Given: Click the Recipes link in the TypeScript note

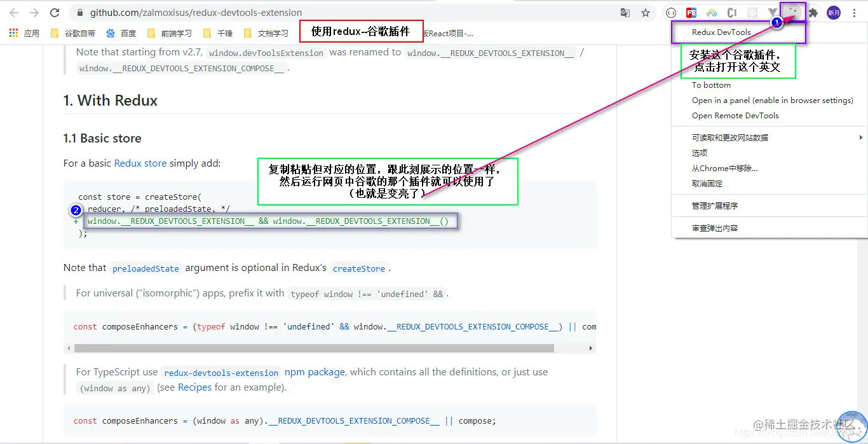Looking at the screenshot, I should [x=194, y=387].
